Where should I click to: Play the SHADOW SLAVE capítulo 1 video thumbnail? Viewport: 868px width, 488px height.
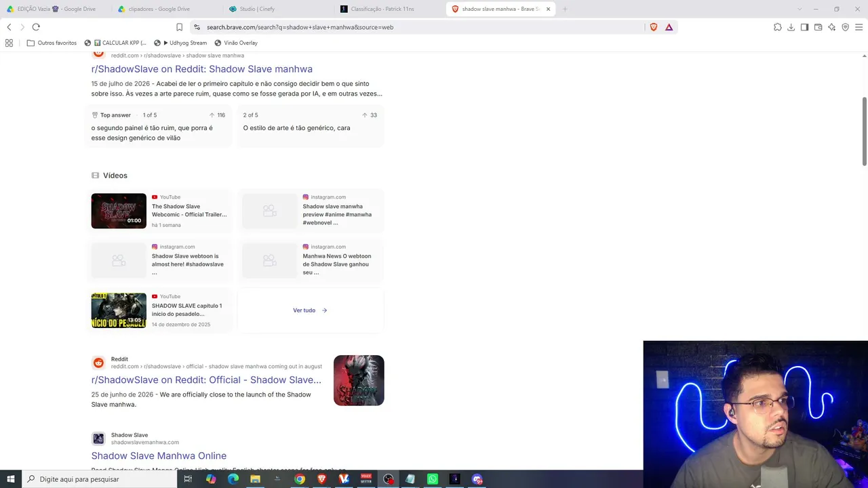tap(119, 310)
